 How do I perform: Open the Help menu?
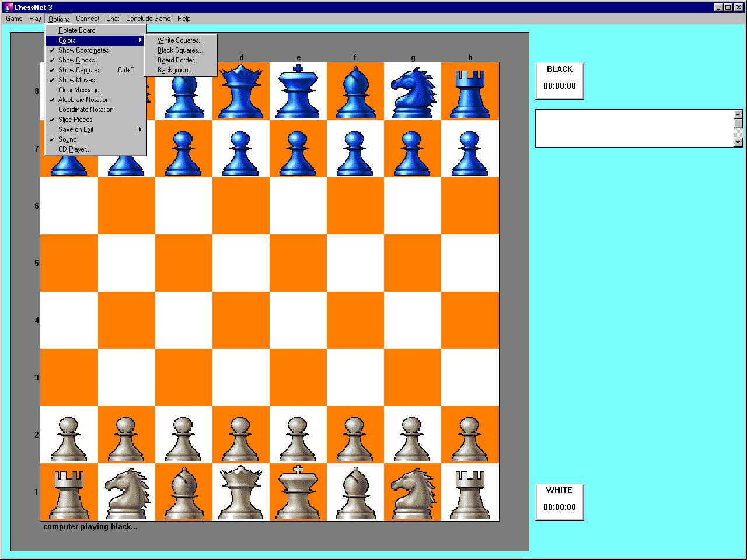click(x=184, y=19)
